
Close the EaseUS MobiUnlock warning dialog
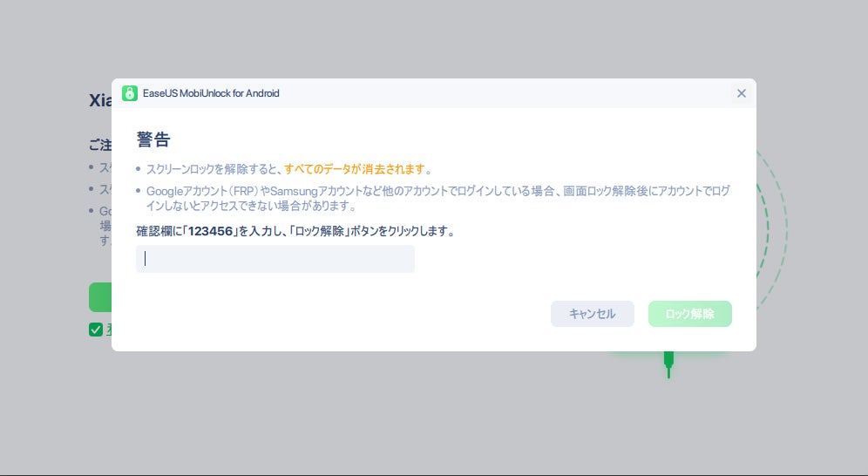742,93
